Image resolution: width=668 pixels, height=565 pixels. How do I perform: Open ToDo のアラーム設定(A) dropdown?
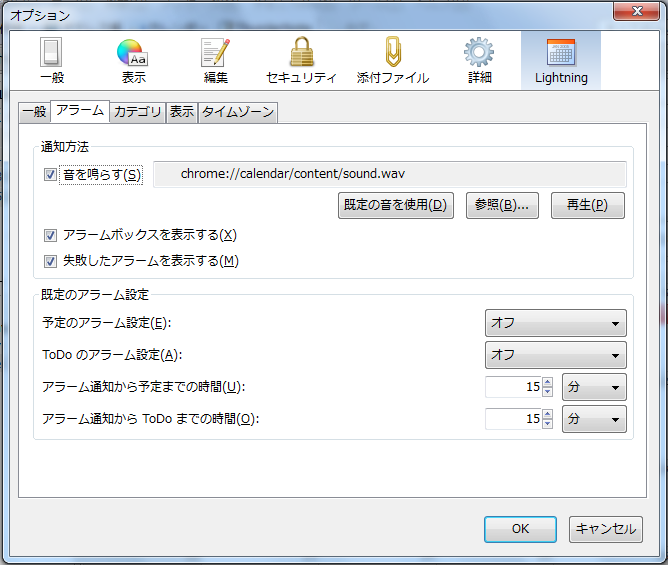556,355
